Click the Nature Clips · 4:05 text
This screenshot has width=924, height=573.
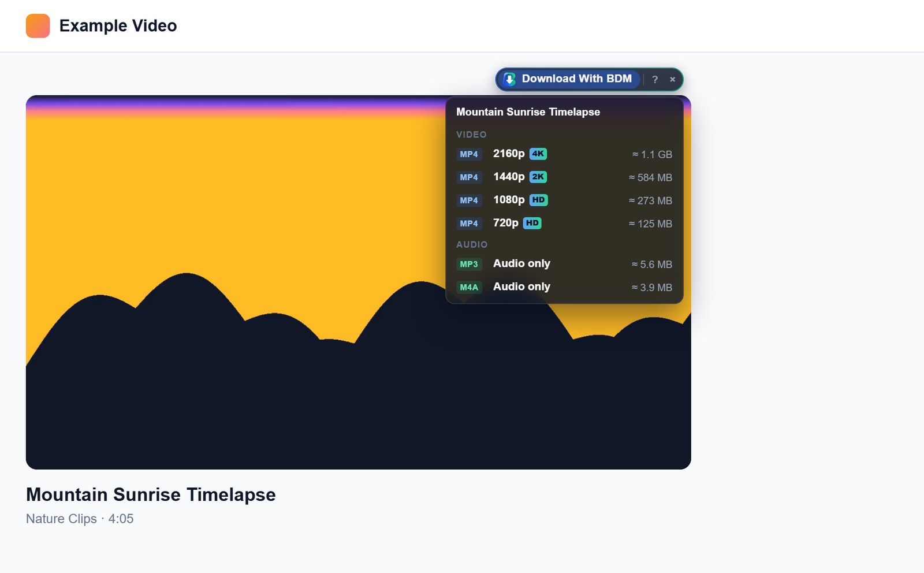[x=80, y=519]
